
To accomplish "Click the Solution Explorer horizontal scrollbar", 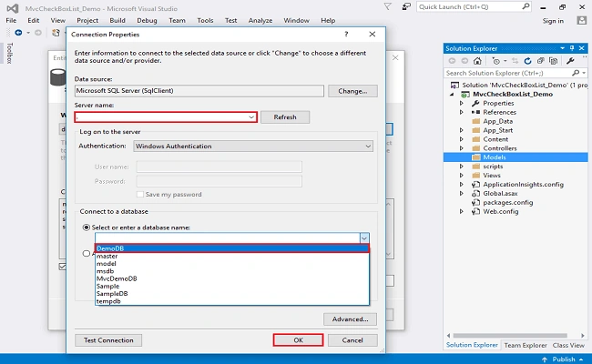I will (x=510, y=335).
